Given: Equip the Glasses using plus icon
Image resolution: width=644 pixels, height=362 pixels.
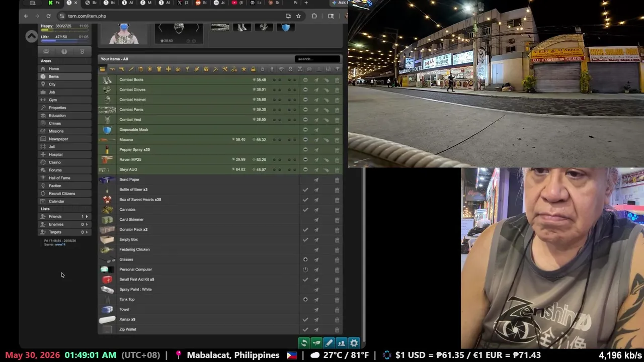Looking at the screenshot, I should click(x=305, y=259).
